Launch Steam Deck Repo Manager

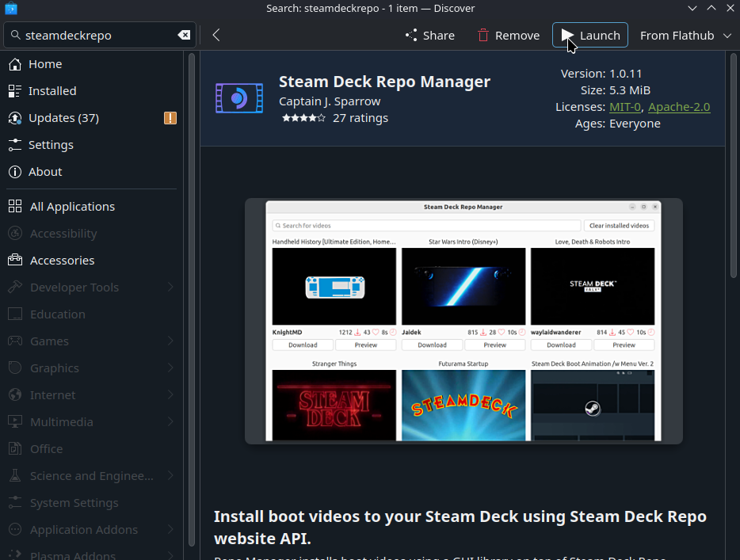click(589, 35)
